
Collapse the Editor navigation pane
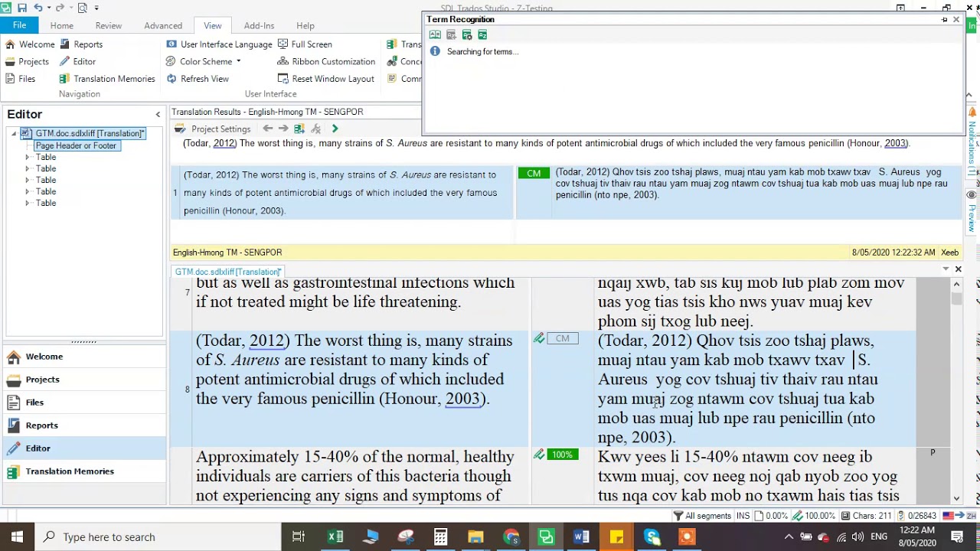pyautogui.click(x=158, y=115)
